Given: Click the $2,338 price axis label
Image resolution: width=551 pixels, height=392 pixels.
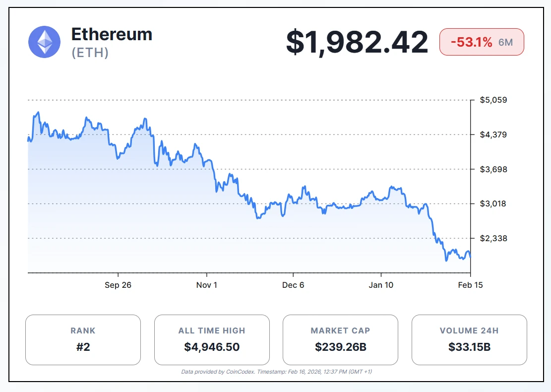Looking at the screenshot, I should tap(493, 239).
